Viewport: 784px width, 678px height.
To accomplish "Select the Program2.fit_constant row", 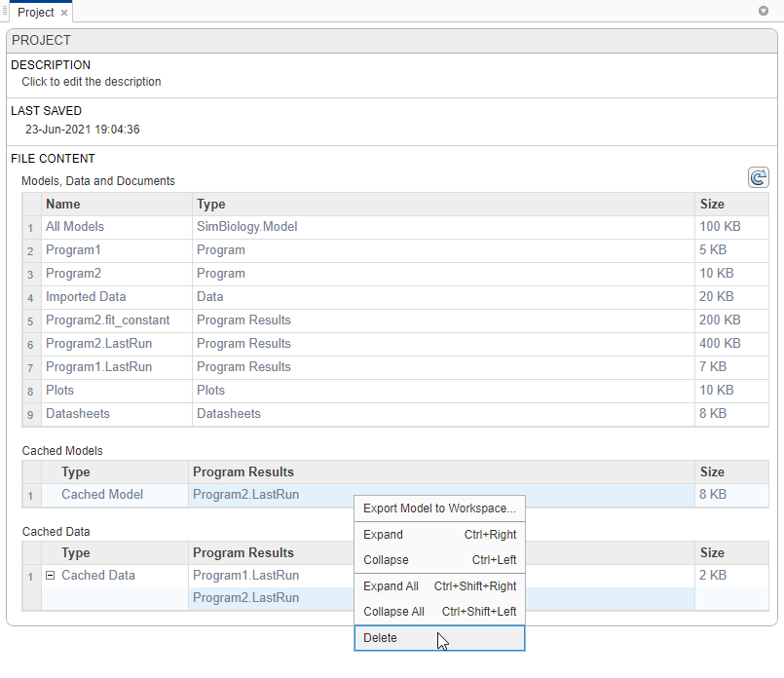I will coord(395,320).
